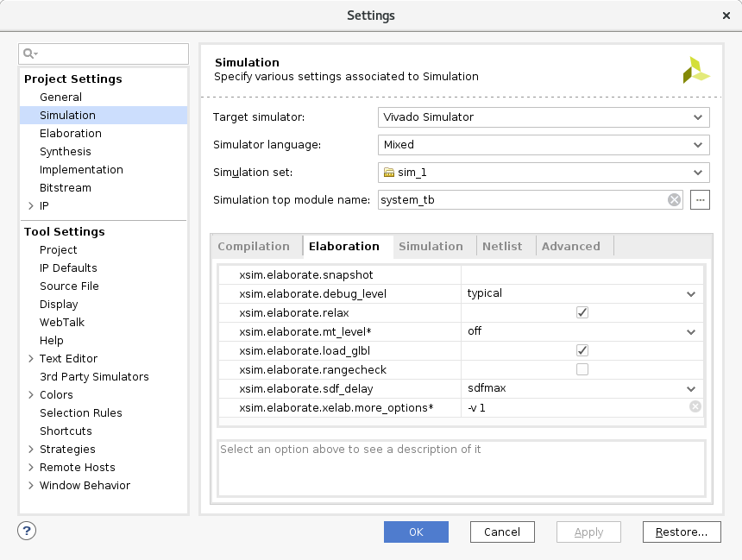Enable xsim.elaborate.rangecheck
Screen dimensions: 742x560
(x=582, y=369)
